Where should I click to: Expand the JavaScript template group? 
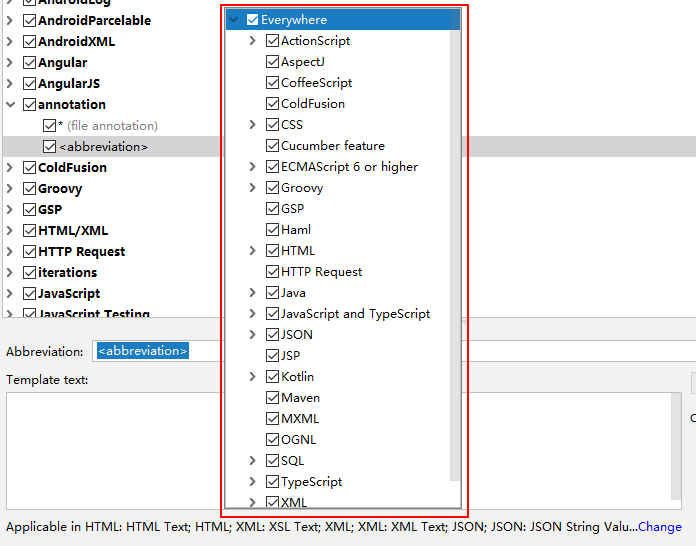(10, 293)
